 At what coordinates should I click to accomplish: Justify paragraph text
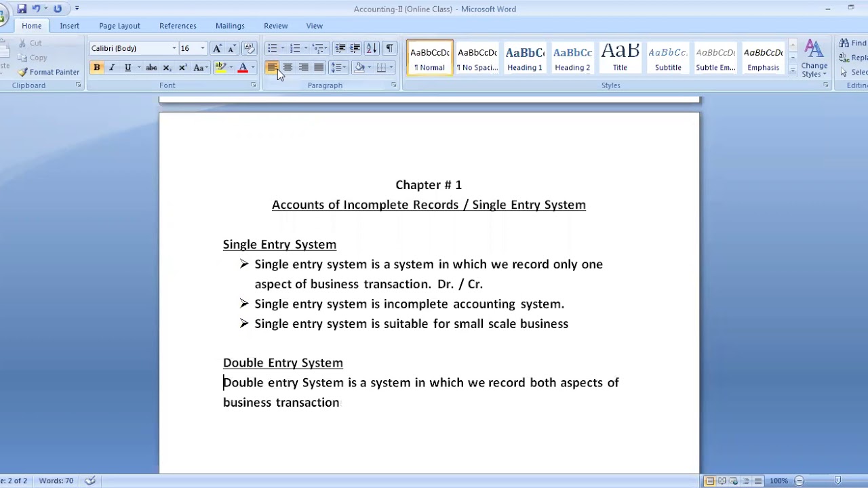[x=319, y=68]
